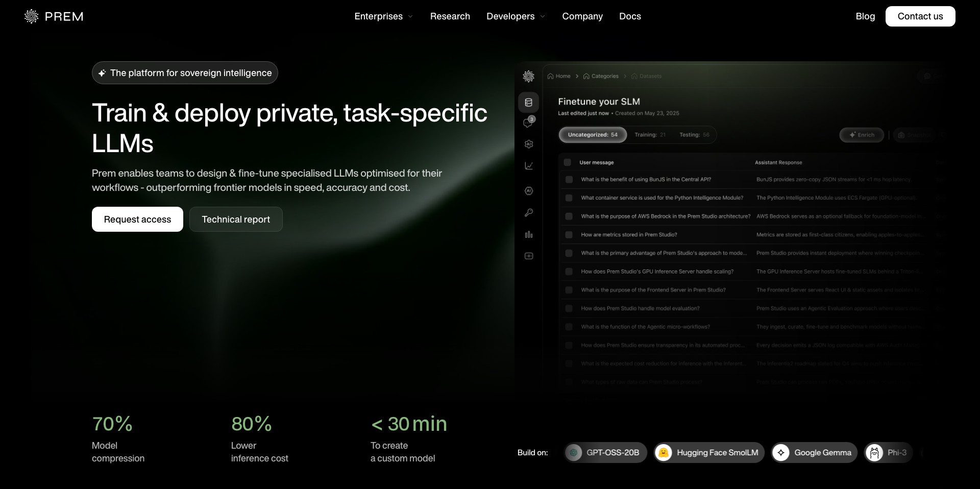The image size is (980, 489).
Task: Click the Categories house icon in the breadcrumb
Action: pos(586,76)
